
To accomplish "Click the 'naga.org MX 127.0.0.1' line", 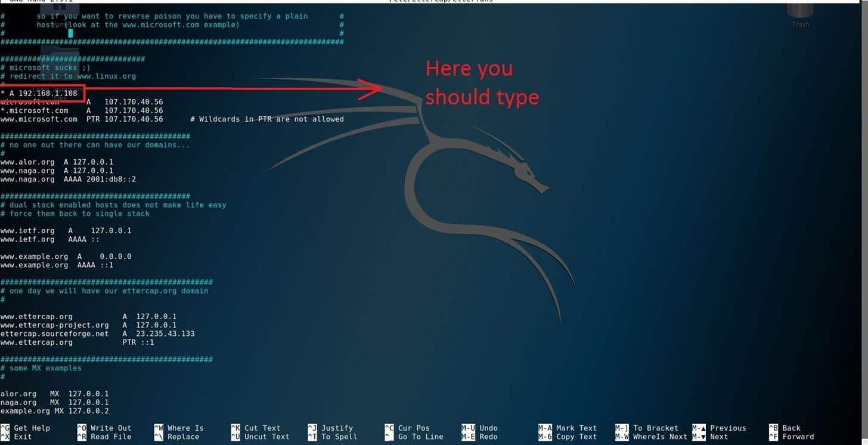I will [x=55, y=403].
